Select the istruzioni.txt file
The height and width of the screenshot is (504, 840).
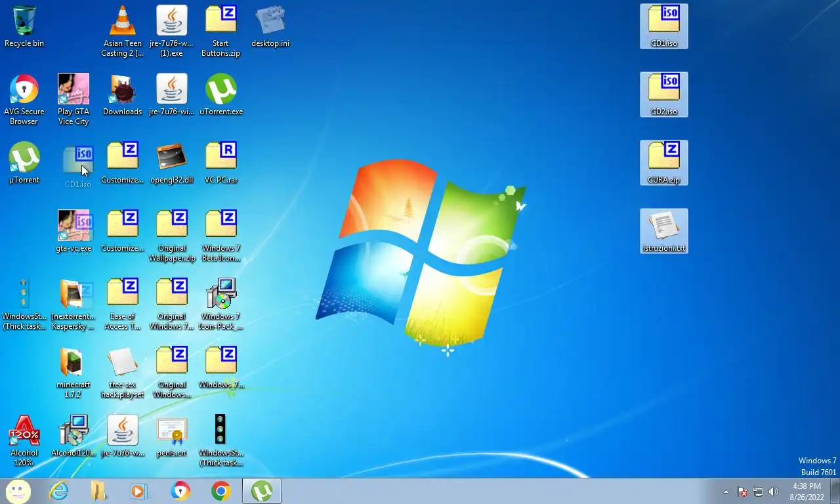click(x=664, y=231)
